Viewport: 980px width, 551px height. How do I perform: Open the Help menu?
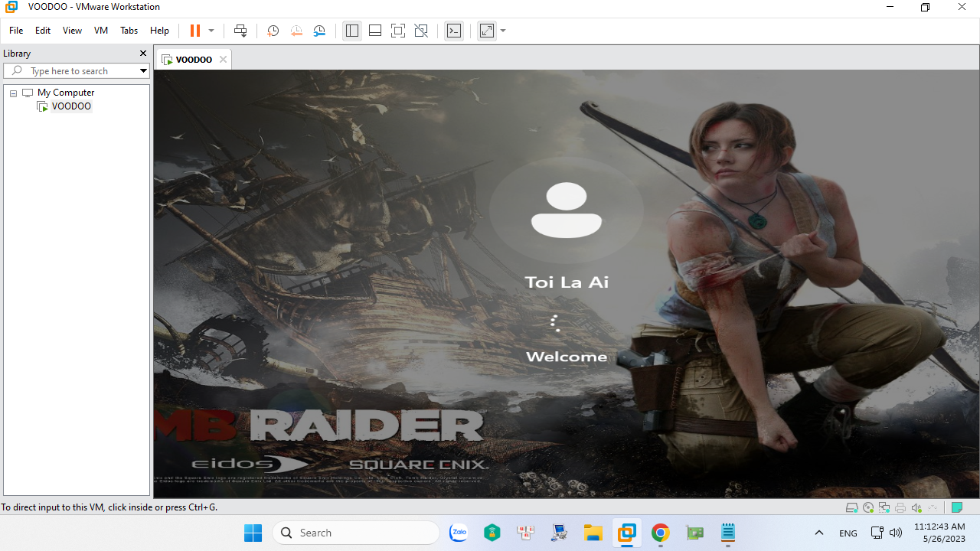tap(159, 31)
